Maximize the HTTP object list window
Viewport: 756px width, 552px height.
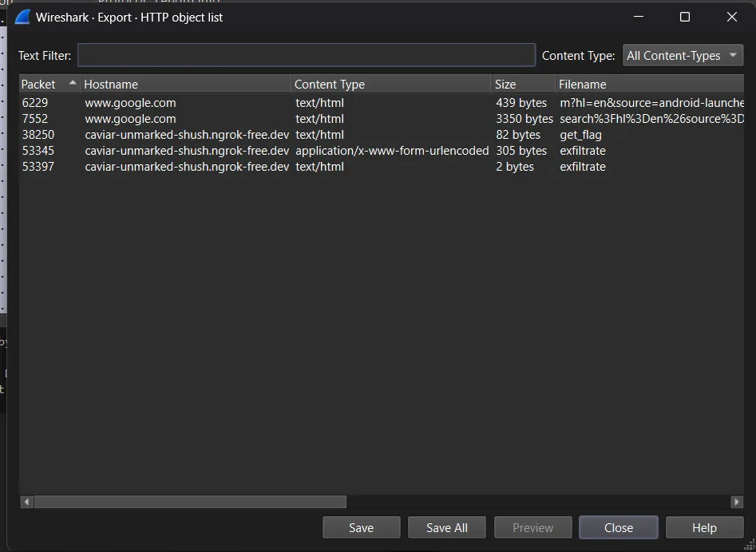pos(685,17)
